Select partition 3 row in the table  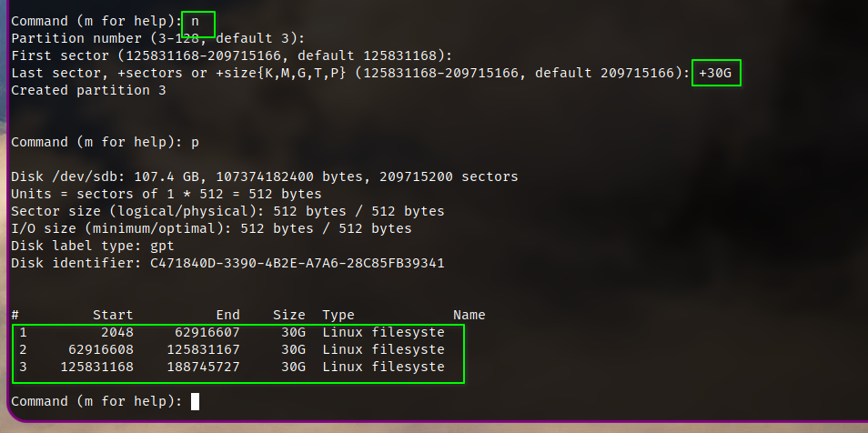tap(232, 368)
